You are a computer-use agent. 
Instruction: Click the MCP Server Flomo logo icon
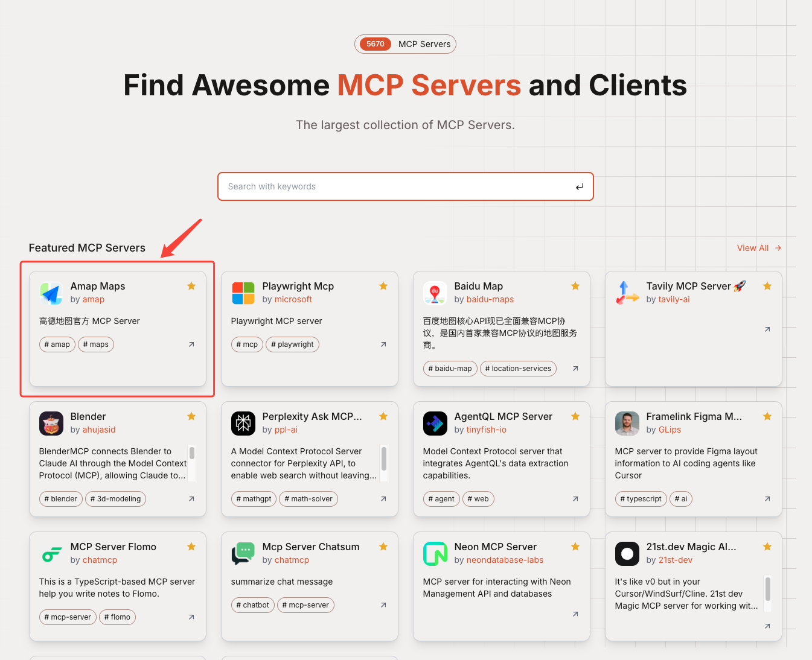(x=51, y=554)
